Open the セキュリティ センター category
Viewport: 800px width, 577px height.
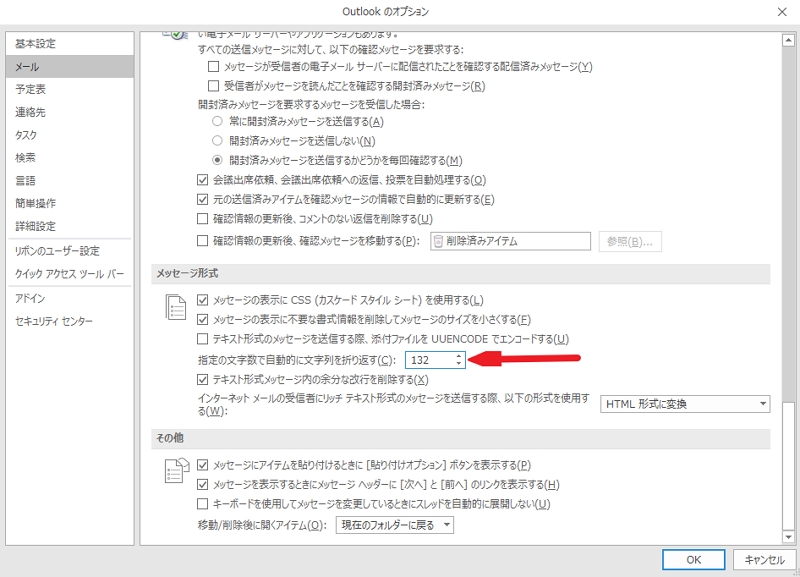point(69,321)
